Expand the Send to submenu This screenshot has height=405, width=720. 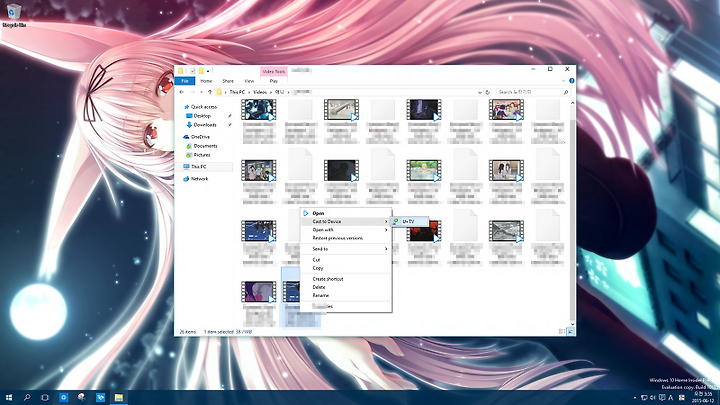(345, 249)
